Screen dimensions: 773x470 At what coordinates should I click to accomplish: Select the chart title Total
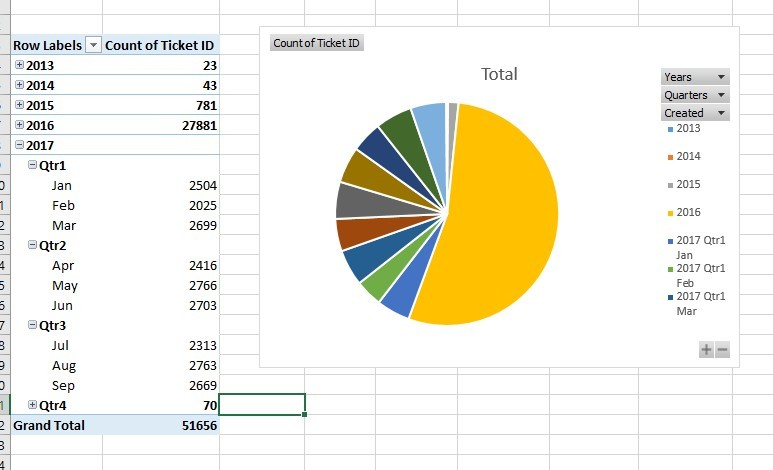[x=499, y=74]
